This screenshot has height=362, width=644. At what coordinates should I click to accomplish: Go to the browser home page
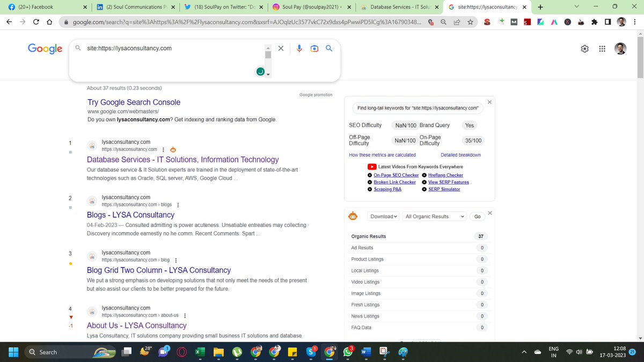pos(49,22)
